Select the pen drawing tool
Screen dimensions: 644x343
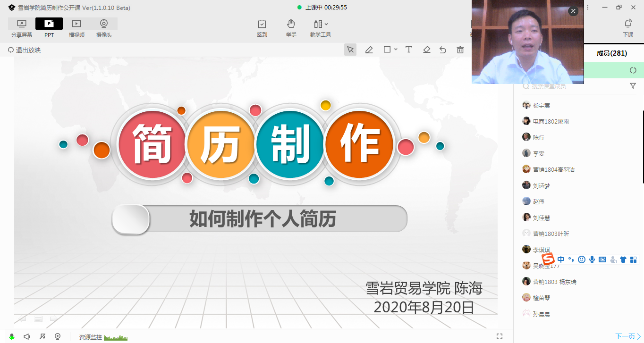point(369,50)
